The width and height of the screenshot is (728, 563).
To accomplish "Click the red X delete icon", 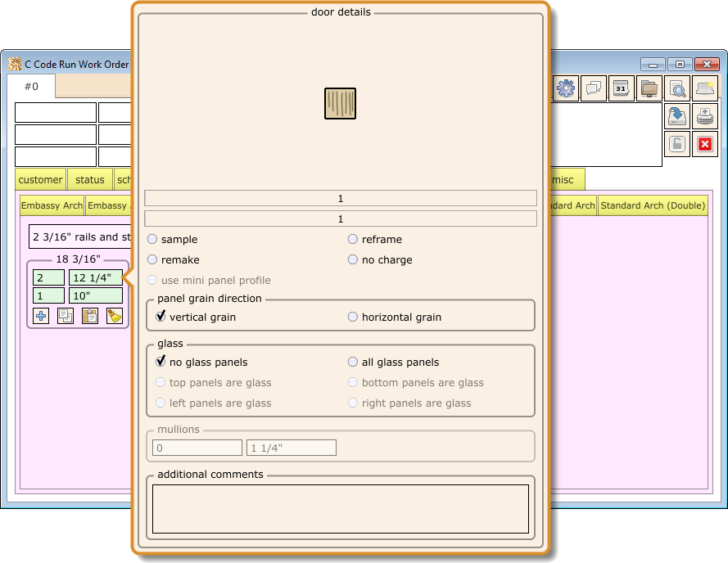I will tap(704, 144).
